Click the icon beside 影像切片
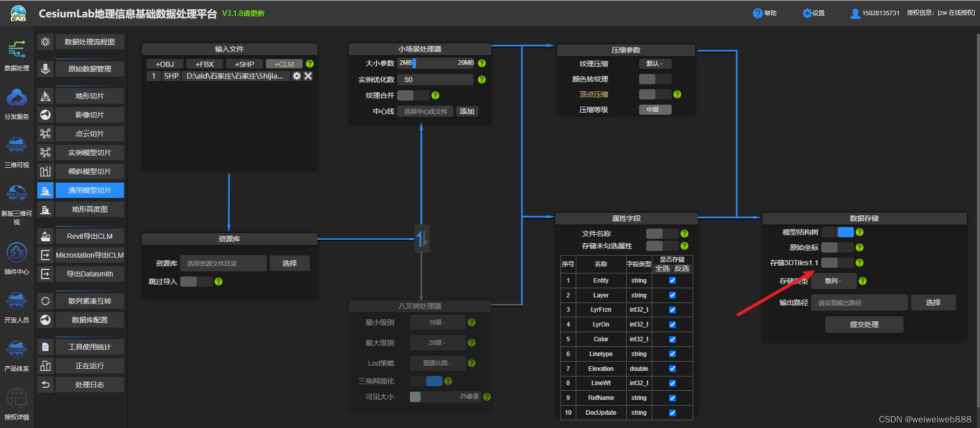This screenshot has height=428, width=980. tap(45, 115)
